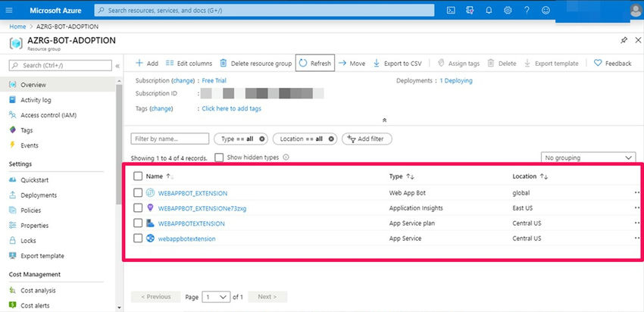Collapse the left menu with the double chevron

tap(117, 66)
